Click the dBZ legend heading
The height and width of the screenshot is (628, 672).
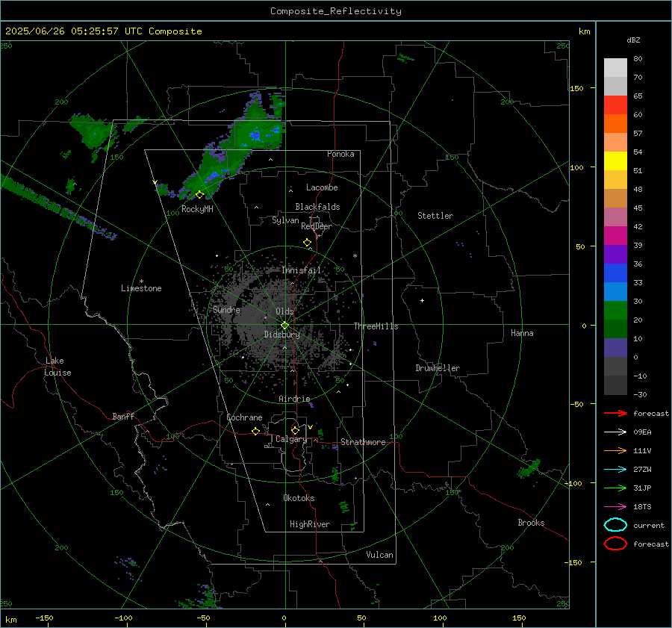(633, 40)
